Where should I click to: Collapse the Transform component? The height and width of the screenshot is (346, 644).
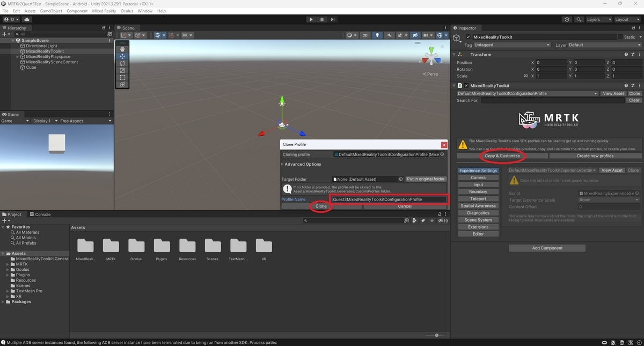[454, 54]
